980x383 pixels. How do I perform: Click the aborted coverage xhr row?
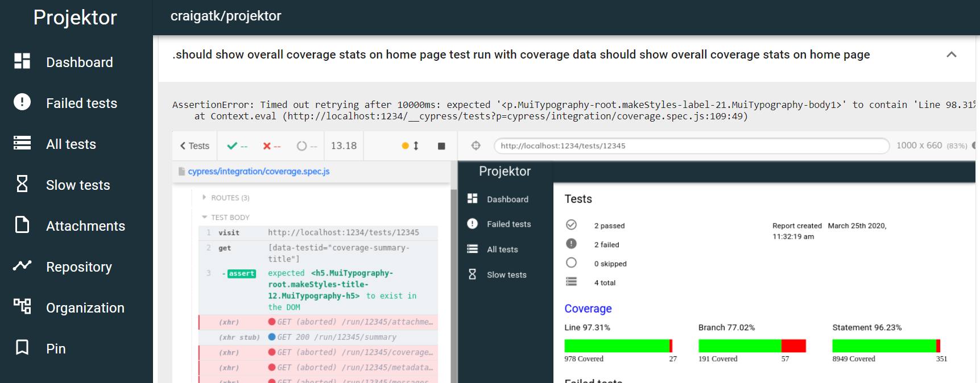(318, 353)
